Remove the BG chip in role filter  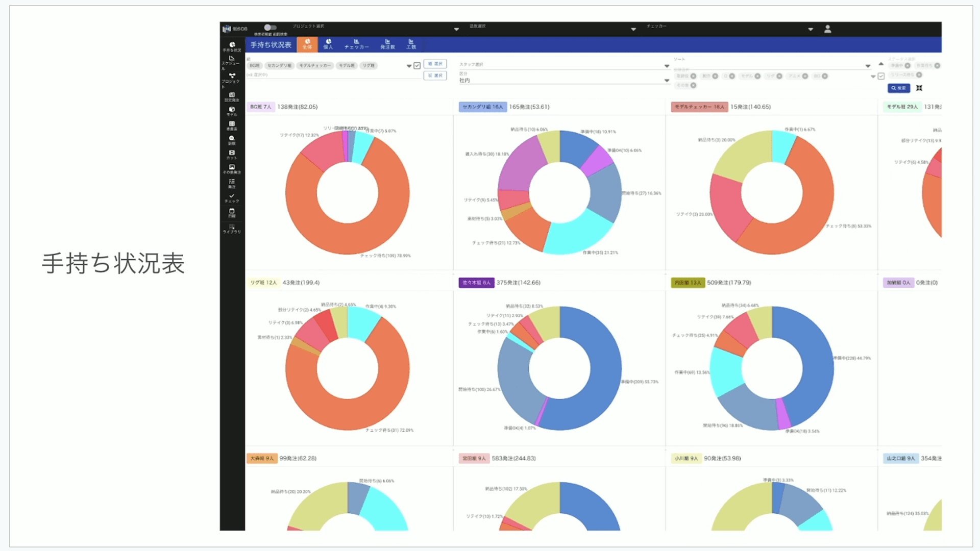pyautogui.click(x=825, y=76)
